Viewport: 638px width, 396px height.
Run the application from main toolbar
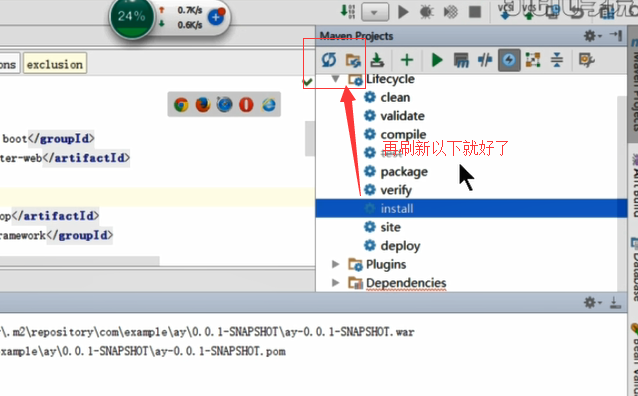pos(403,12)
